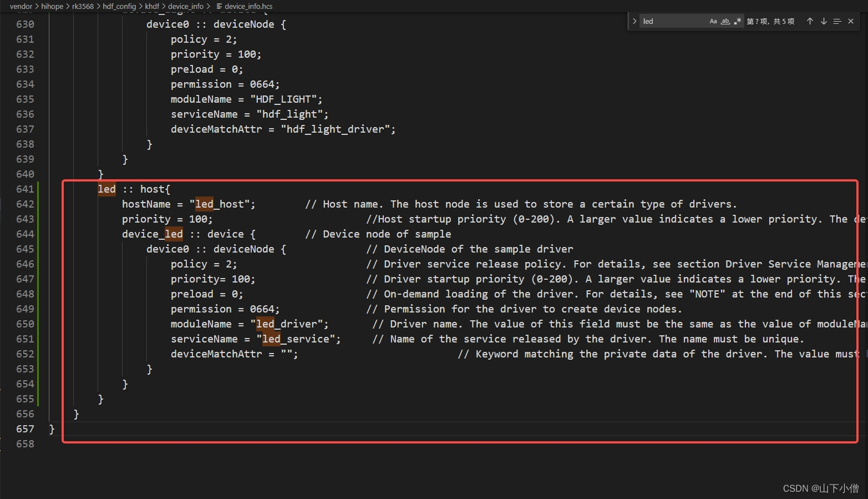The height and width of the screenshot is (499, 868).
Task: Go to the previous search match
Action: pos(810,21)
